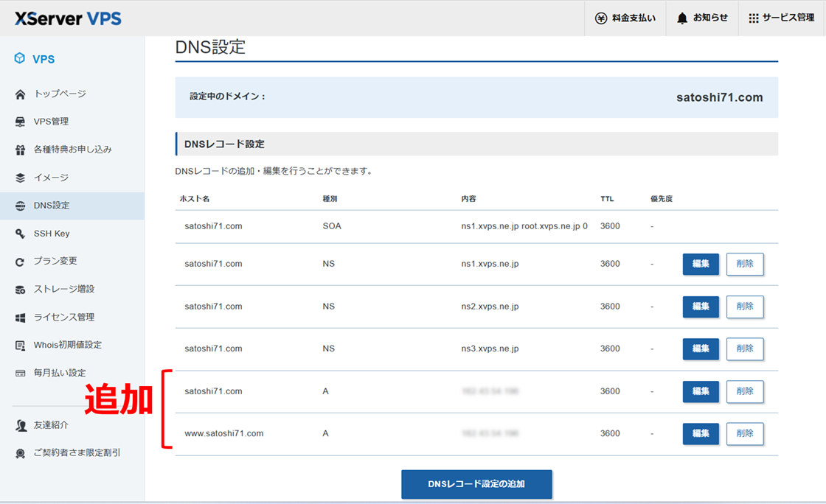Select ストレージ増設 in the sidebar

pyautogui.click(x=63, y=289)
